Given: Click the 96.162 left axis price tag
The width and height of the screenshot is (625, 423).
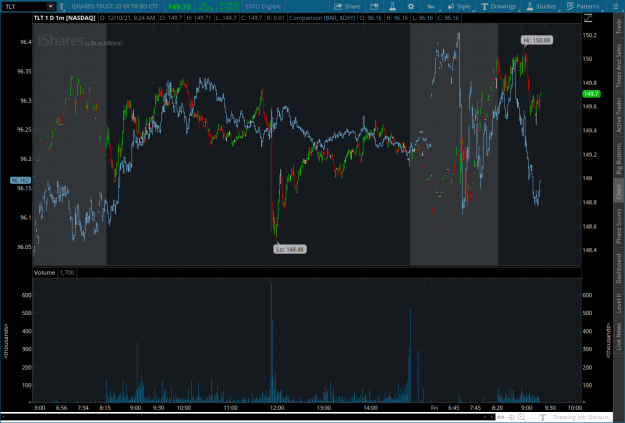Looking at the screenshot, I should click(x=20, y=180).
